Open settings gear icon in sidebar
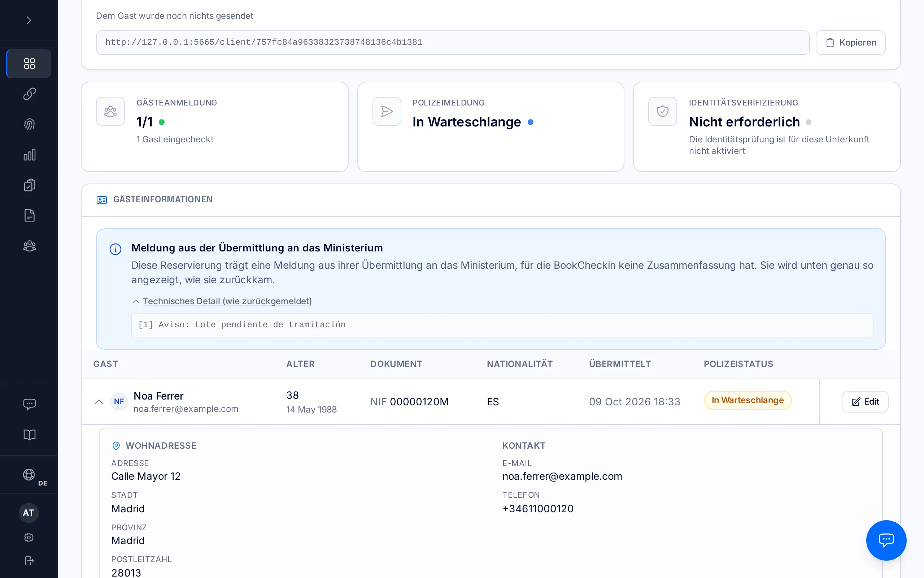924x578 pixels. pos(29,538)
